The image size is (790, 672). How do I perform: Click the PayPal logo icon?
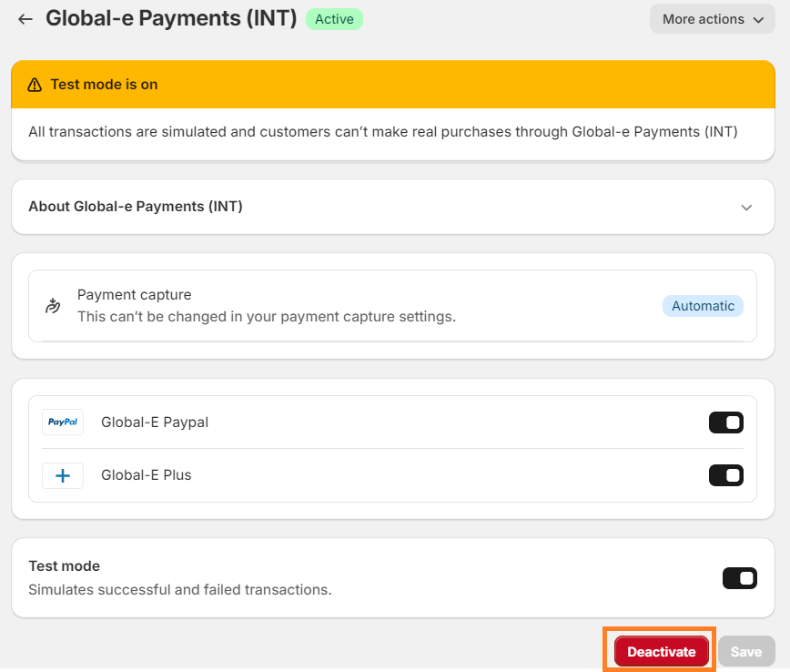click(63, 422)
